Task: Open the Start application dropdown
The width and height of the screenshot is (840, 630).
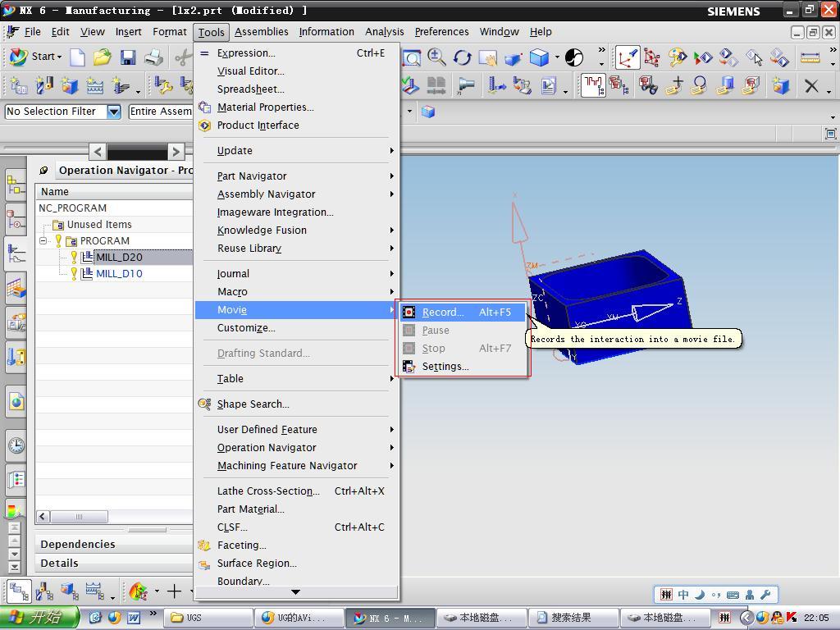Action: click(36, 57)
